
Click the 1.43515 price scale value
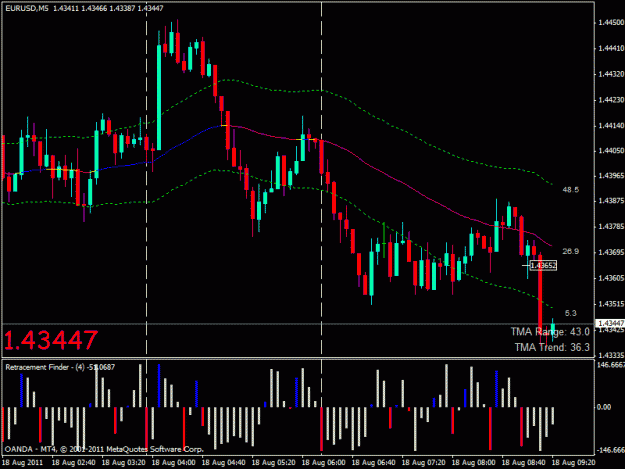[x=611, y=304]
